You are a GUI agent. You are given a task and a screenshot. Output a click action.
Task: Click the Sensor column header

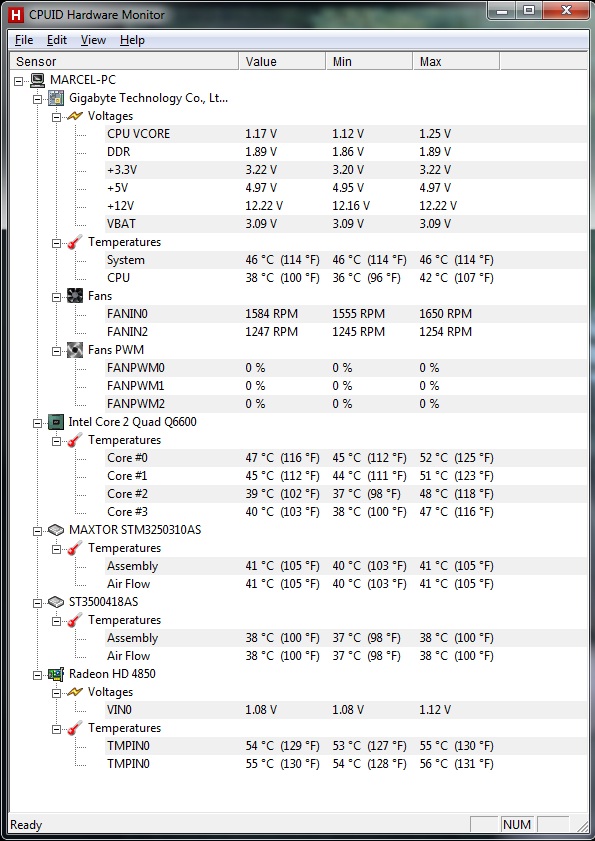click(124, 62)
